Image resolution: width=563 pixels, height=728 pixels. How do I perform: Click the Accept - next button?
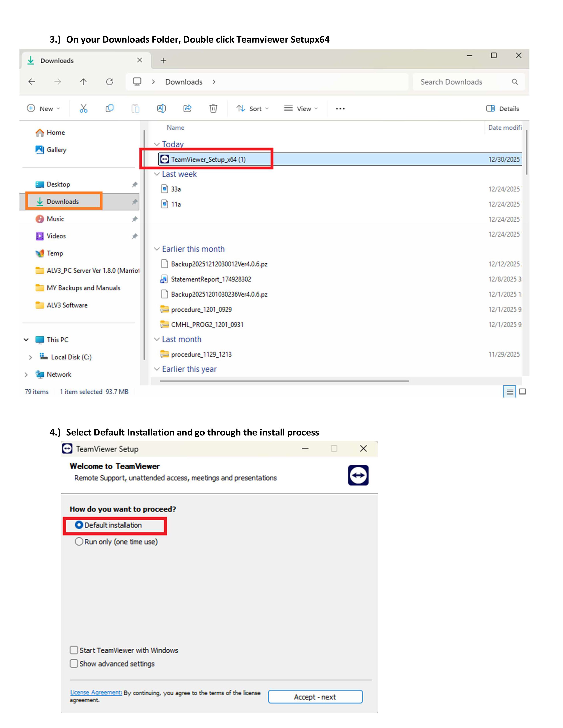click(315, 697)
